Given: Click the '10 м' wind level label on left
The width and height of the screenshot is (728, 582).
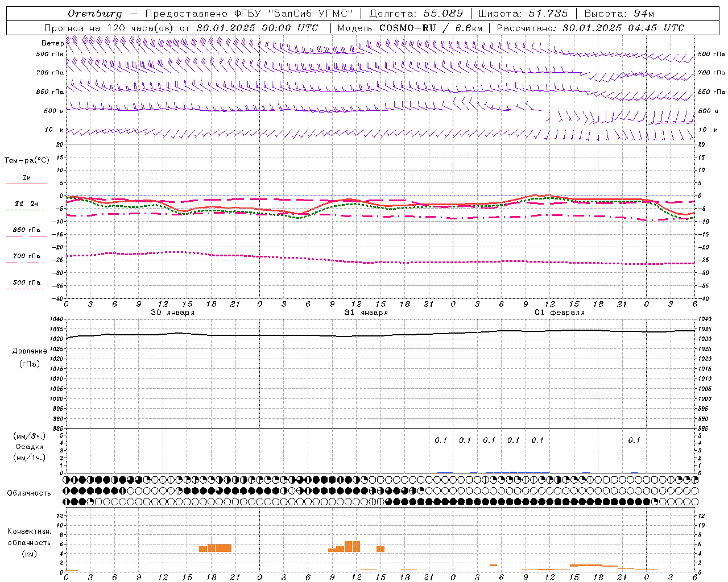Looking at the screenshot, I should [54, 130].
